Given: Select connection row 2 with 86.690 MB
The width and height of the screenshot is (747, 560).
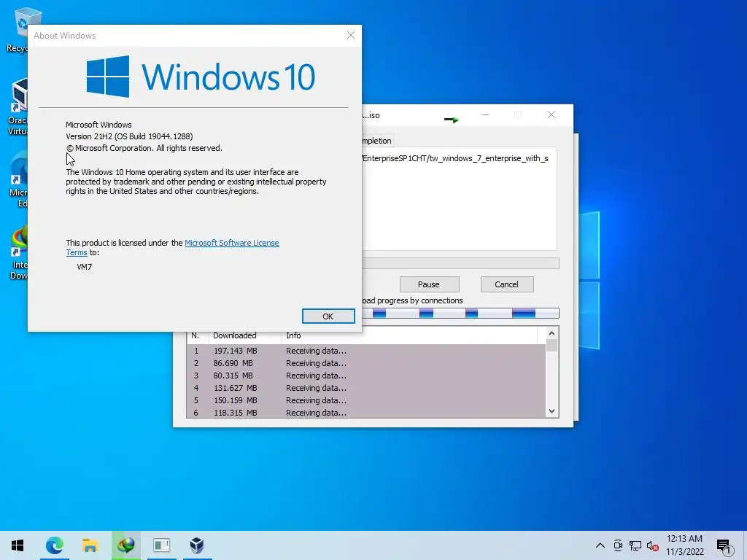Looking at the screenshot, I should tap(366, 363).
